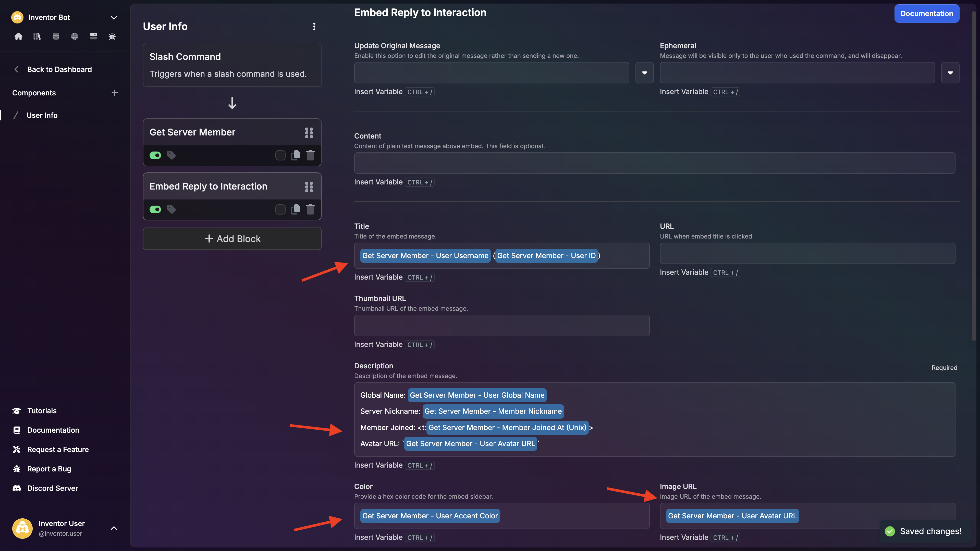The image size is (980, 551).
Task: Open the server icon in sidebar toolbar
Action: point(93,36)
